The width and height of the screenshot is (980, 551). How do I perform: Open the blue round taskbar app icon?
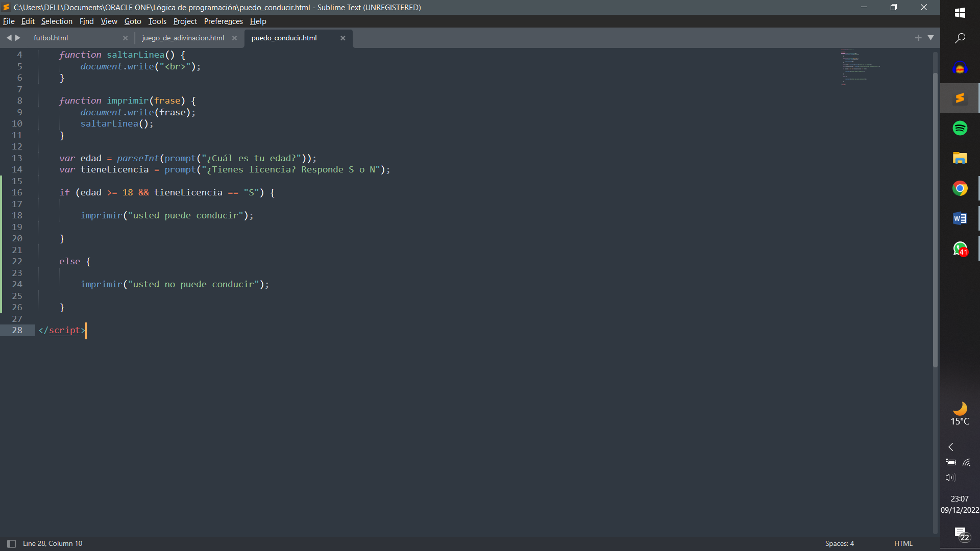pos(960,68)
